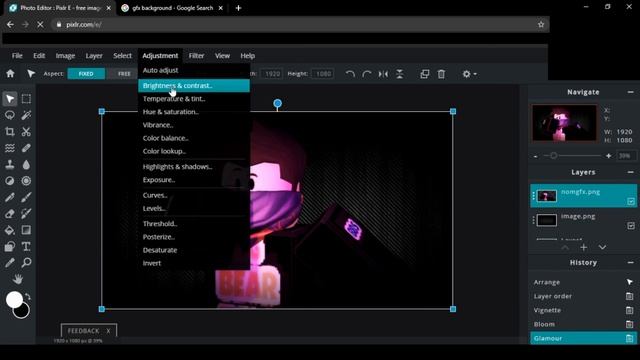Image resolution: width=640 pixels, height=360 pixels.
Task: Select the Eraser tool
Action: [x=10, y=213]
